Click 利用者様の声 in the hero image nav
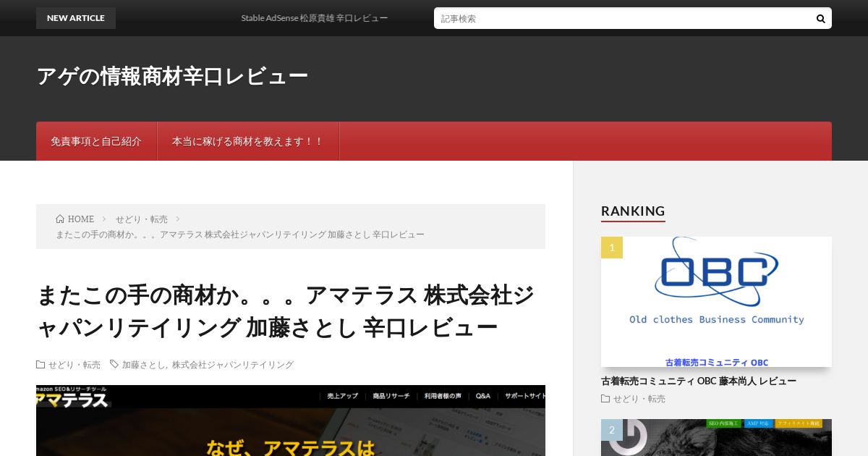The image size is (868, 456). (x=443, y=396)
